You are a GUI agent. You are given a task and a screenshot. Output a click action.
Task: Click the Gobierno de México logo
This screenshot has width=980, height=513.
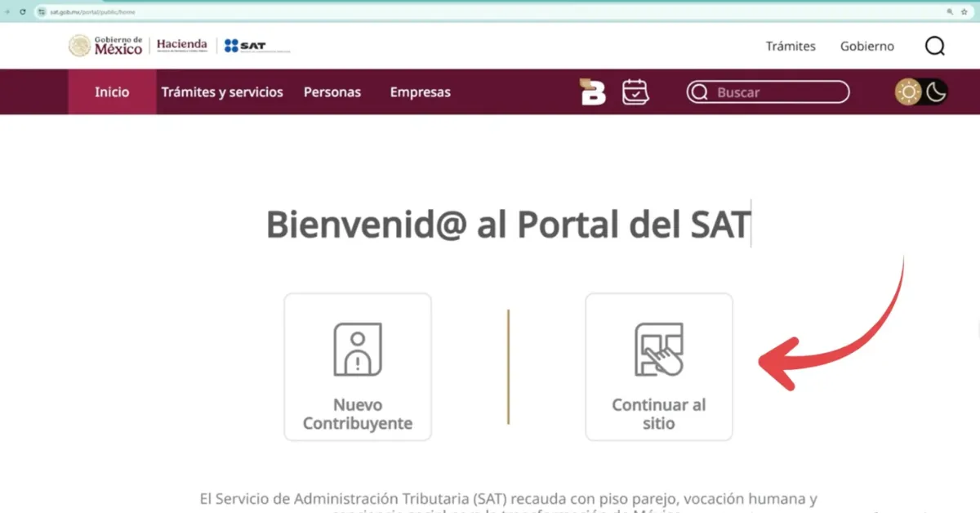pos(106,47)
